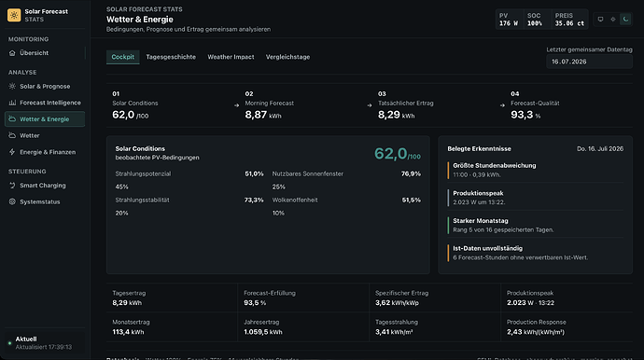Image resolution: width=644 pixels, height=360 pixels.
Task: Click the MONITORING sidebar section header
Action: coord(28,39)
